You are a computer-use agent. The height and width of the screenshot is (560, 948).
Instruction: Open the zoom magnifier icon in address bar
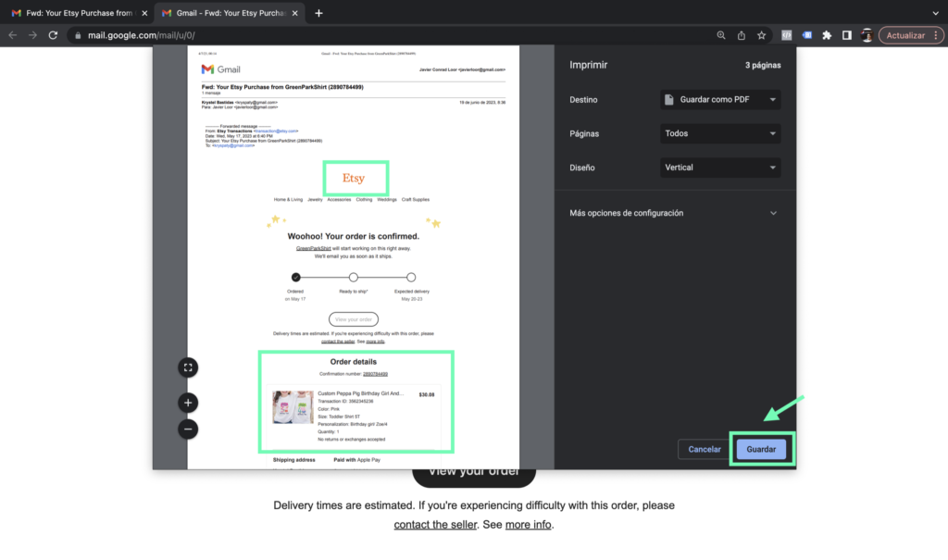coord(721,35)
